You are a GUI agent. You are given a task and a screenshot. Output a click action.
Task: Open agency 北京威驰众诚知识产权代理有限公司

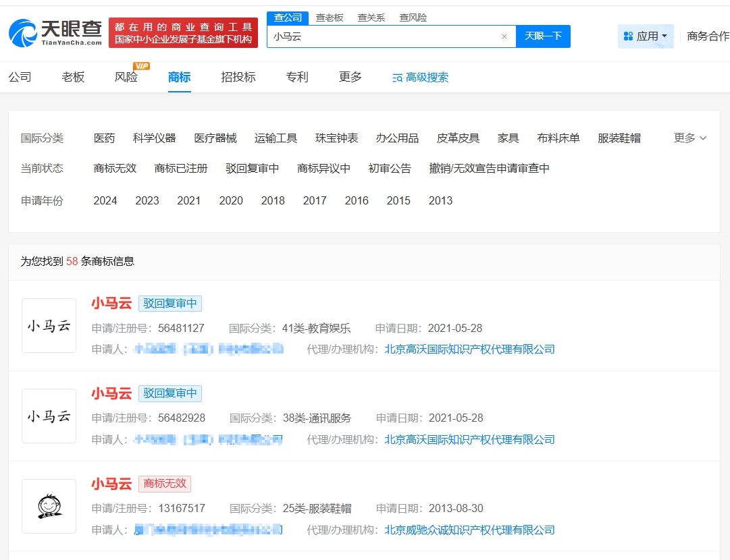click(x=469, y=530)
